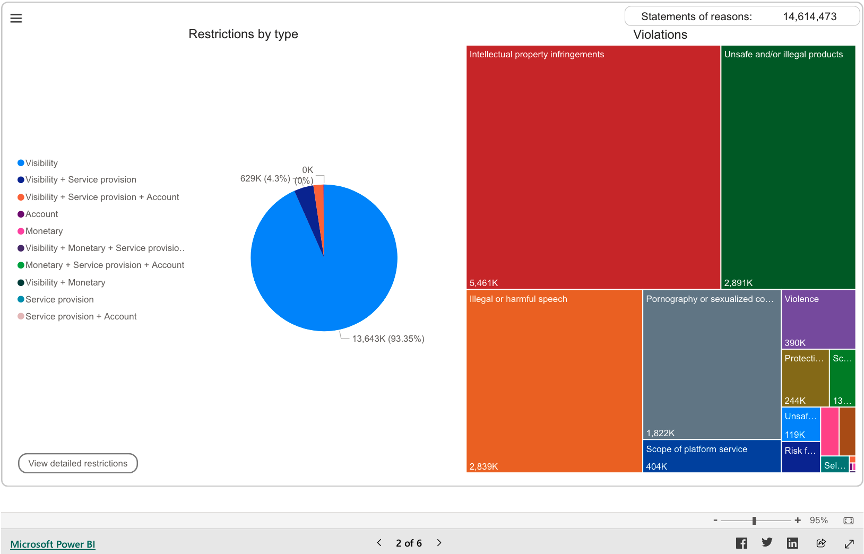Open the share report icon
864x554 pixels.
(x=821, y=543)
